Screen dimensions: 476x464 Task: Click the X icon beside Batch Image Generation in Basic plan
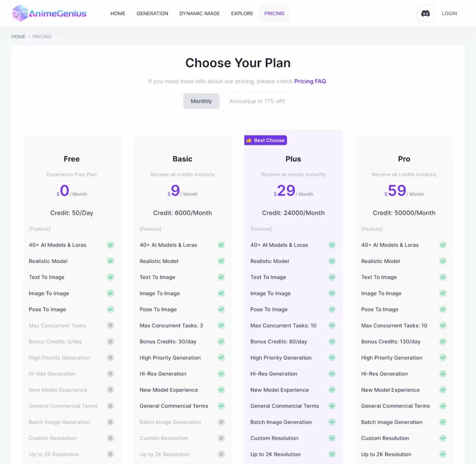pos(221,422)
